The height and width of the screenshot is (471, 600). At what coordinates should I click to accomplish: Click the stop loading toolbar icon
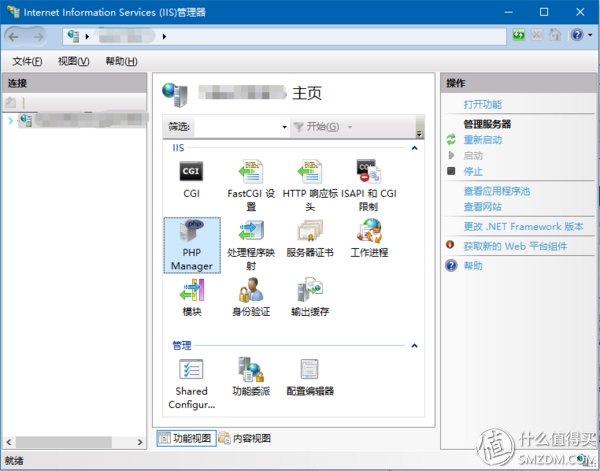(x=537, y=36)
